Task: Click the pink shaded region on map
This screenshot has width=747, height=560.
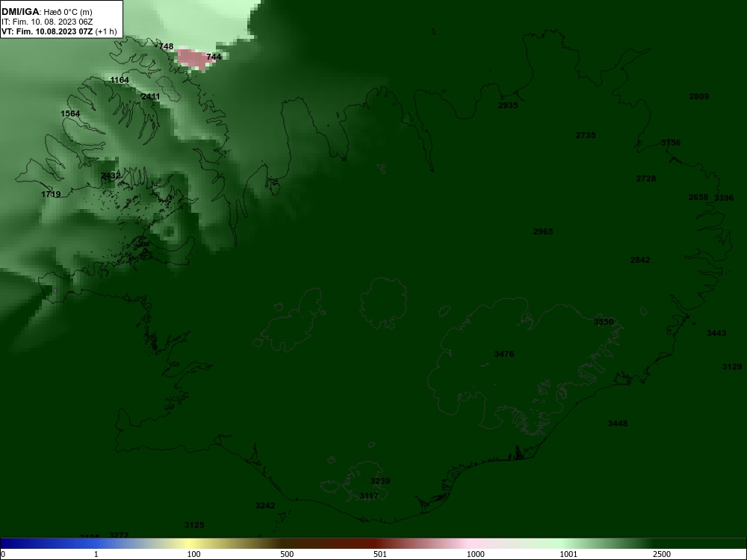Action: pyautogui.click(x=192, y=58)
